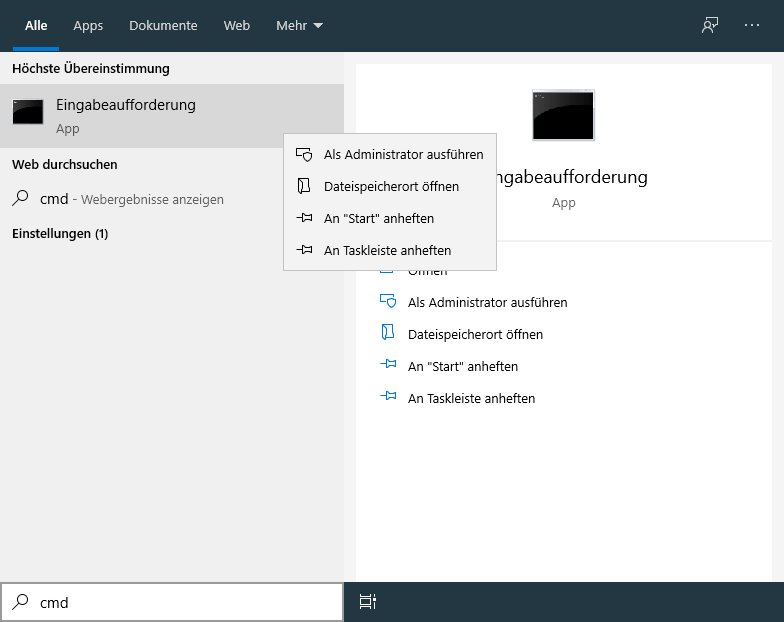The width and height of the screenshot is (784, 622).
Task: Click the pin icon beside An Taskleiste anheften in context menu
Action: tap(304, 250)
